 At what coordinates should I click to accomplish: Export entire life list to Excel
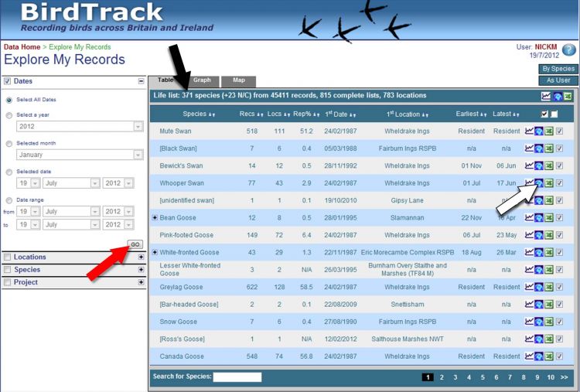click(x=567, y=97)
